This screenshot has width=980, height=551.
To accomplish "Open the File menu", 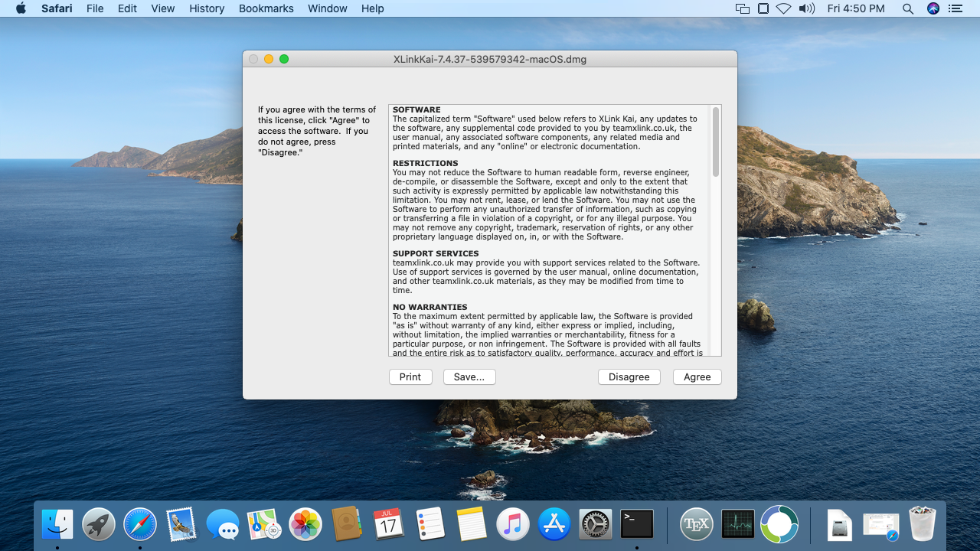I will click(95, 8).
